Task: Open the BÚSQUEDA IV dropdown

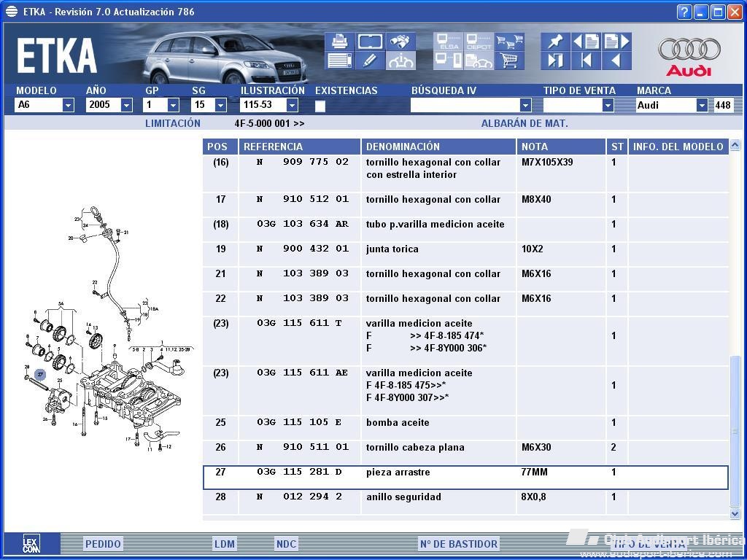Action: pos(525,105)
